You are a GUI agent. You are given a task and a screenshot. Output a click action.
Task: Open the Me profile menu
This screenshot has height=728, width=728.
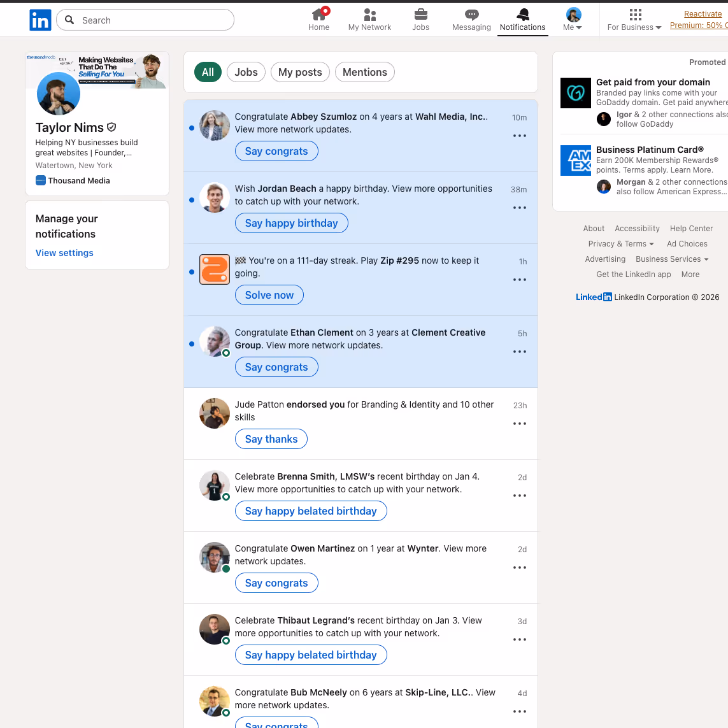pos(573,20)
